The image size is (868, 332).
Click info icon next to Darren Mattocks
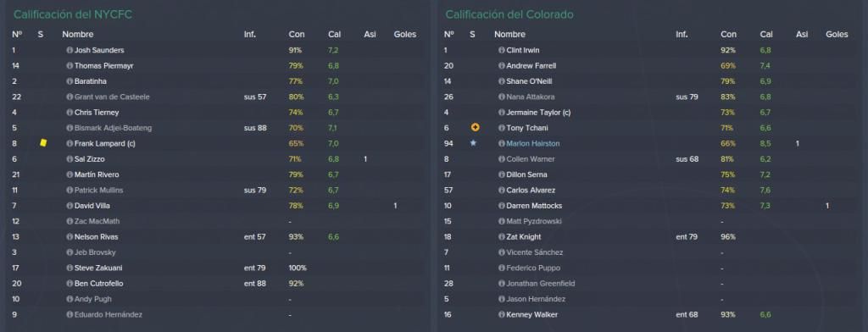click(x=502, y=206)
